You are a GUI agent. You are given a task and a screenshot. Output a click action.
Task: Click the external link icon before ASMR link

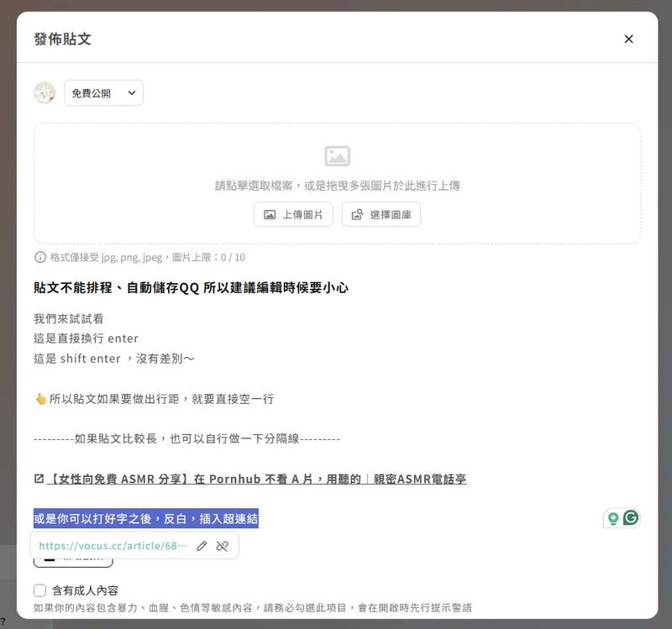39,479
